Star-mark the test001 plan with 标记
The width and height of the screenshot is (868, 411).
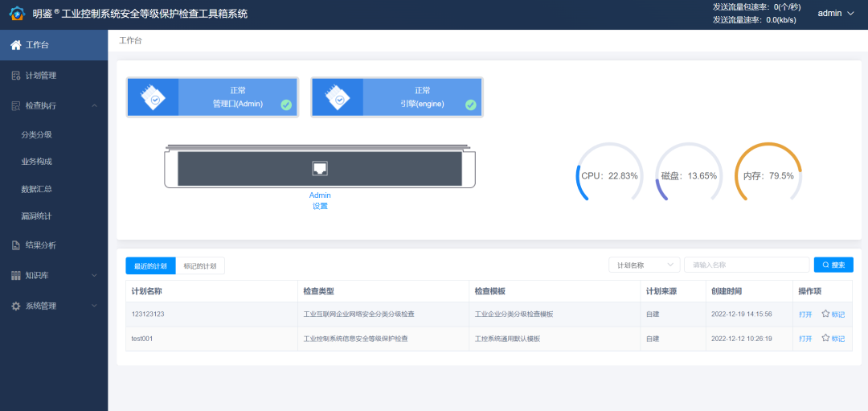point(833,339)
